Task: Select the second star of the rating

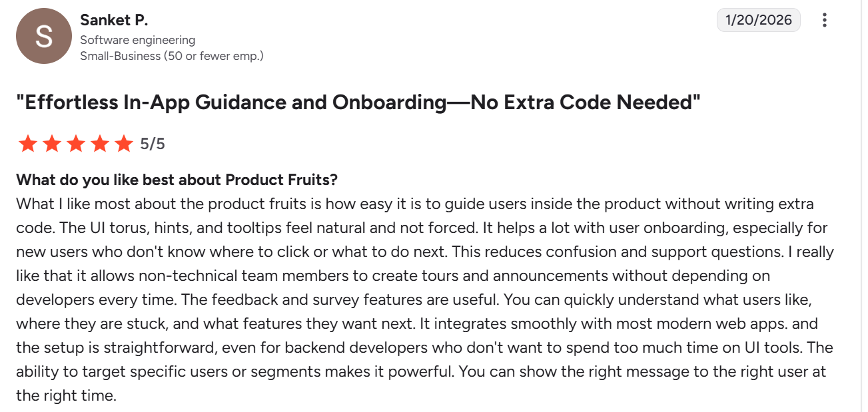Action: [x=52, y=143]
